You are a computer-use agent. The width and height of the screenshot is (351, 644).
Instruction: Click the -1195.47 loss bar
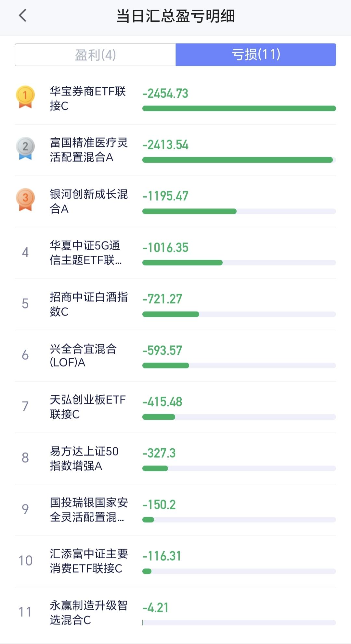pos(189,211)
